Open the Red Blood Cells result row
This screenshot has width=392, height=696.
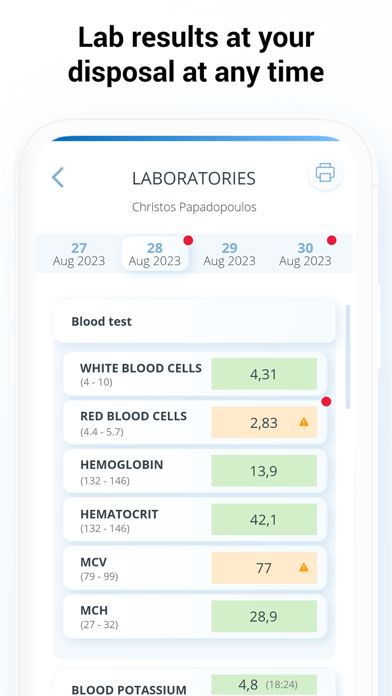(195, 422)
